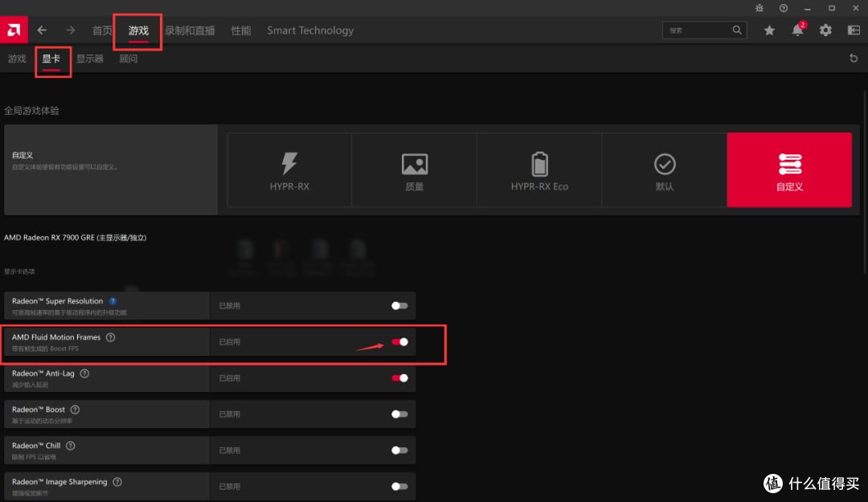
Task: Select the 自定义 custom profile tile
Action: click(x=789, y=170)
